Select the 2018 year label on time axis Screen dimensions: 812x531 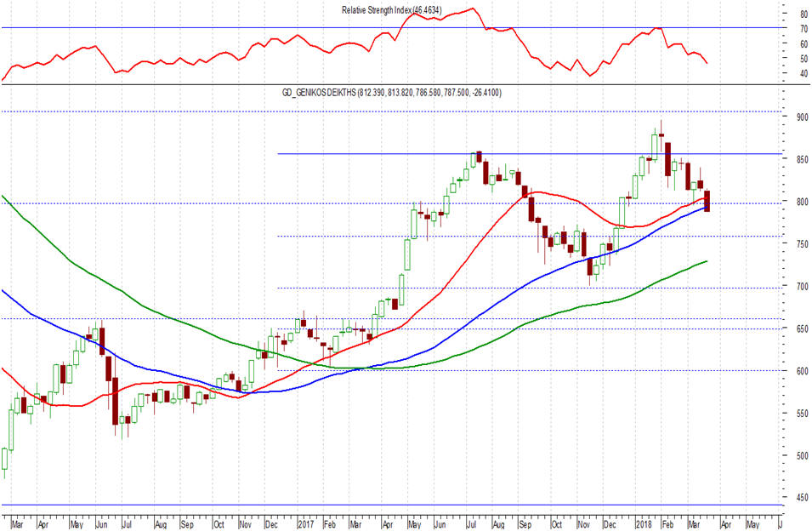pos(644,524)
